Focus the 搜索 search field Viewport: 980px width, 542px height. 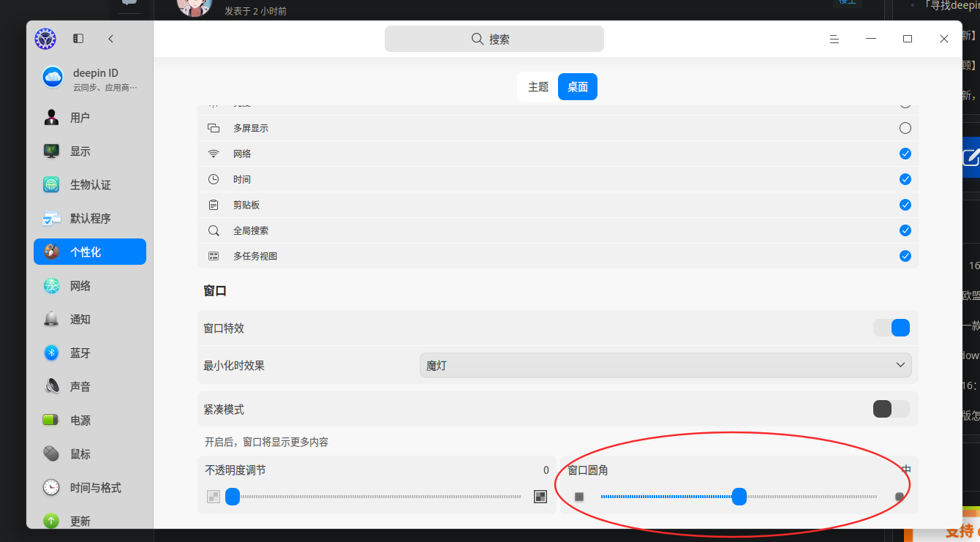(494, 39)
